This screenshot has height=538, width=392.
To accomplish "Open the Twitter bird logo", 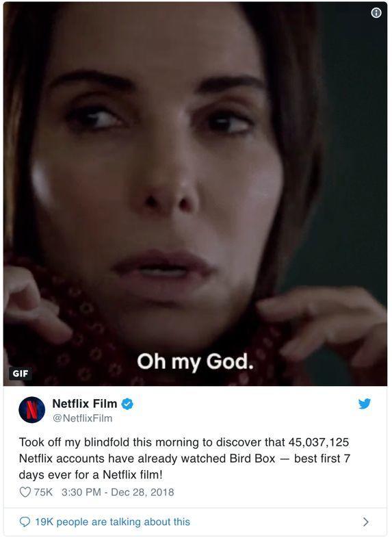I will (x=364, y=404).
